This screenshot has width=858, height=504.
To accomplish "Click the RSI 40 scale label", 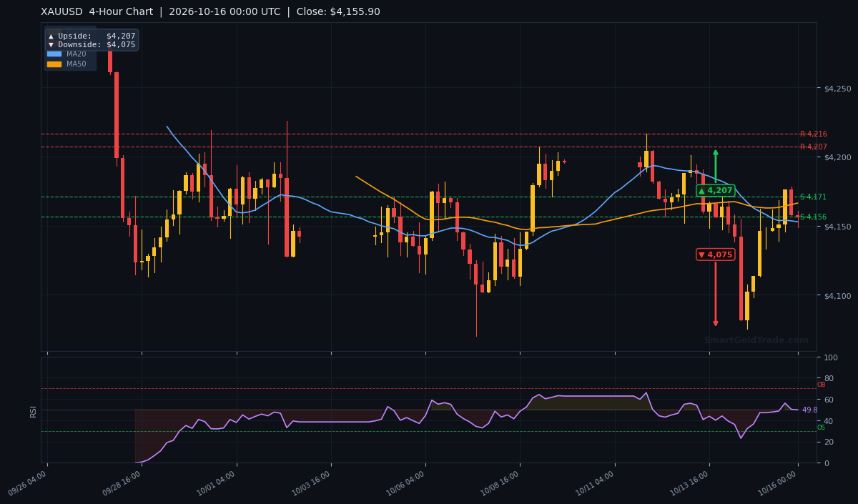I will (x=829, y=421).
